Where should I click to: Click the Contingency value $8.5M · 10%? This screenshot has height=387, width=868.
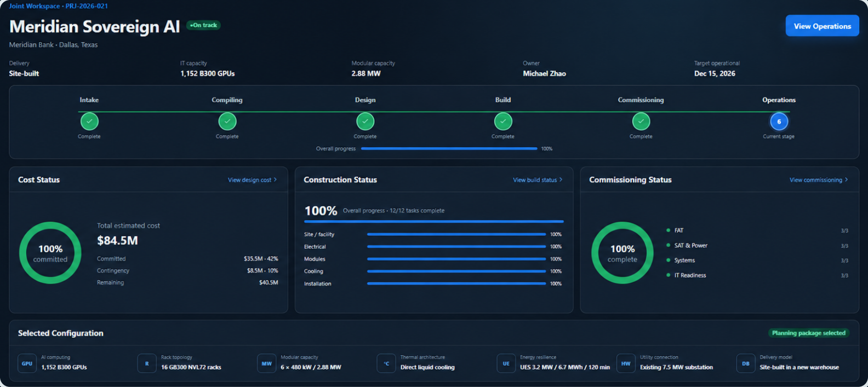262,270
